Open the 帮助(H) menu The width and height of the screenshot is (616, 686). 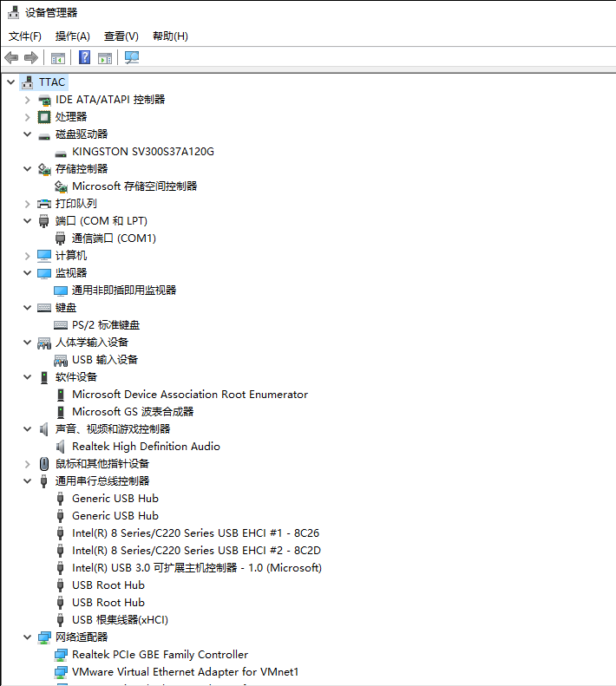click(x=170, y=36)
